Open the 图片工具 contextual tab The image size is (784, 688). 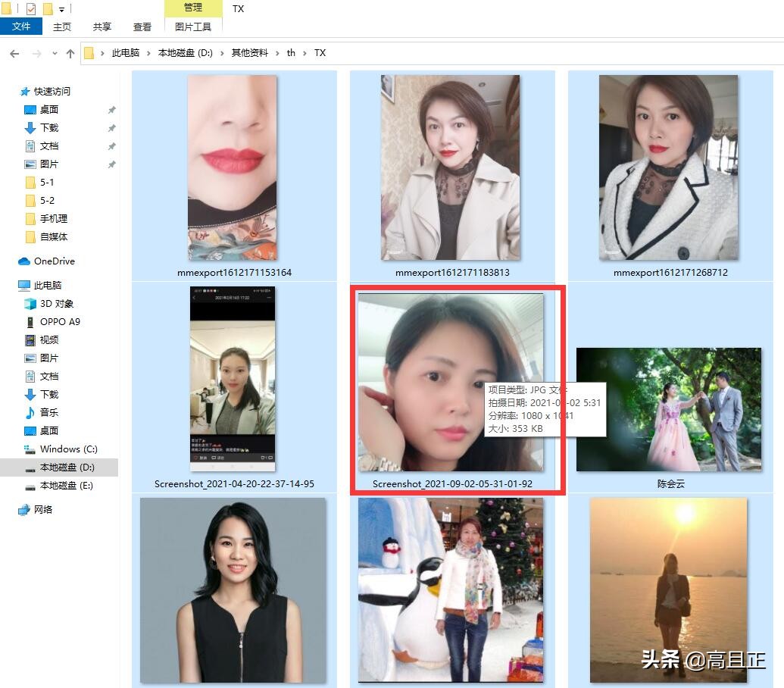(x=192, y=25)
